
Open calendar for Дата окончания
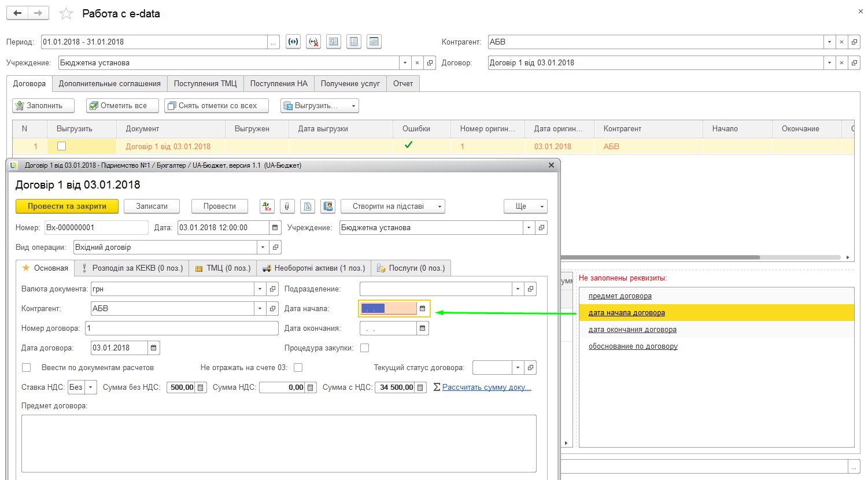tap(423, 328)
